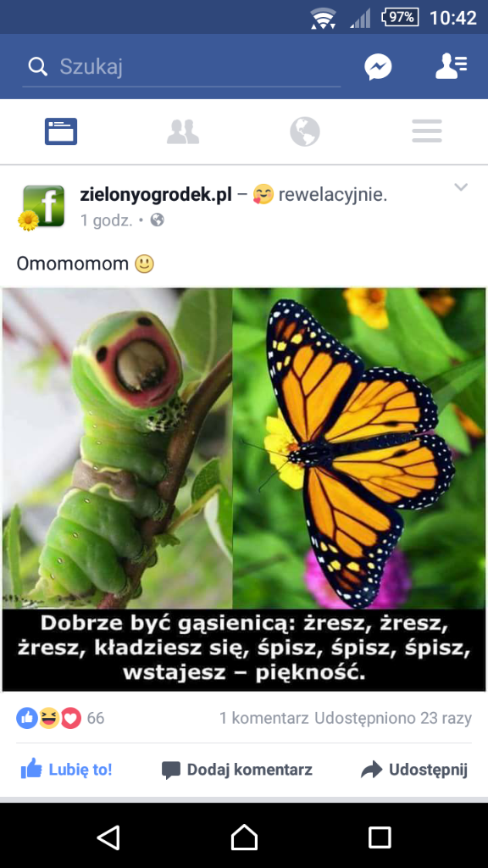Switch to the friends tab
Screen dimensions: 488x868
coord(183,131)
